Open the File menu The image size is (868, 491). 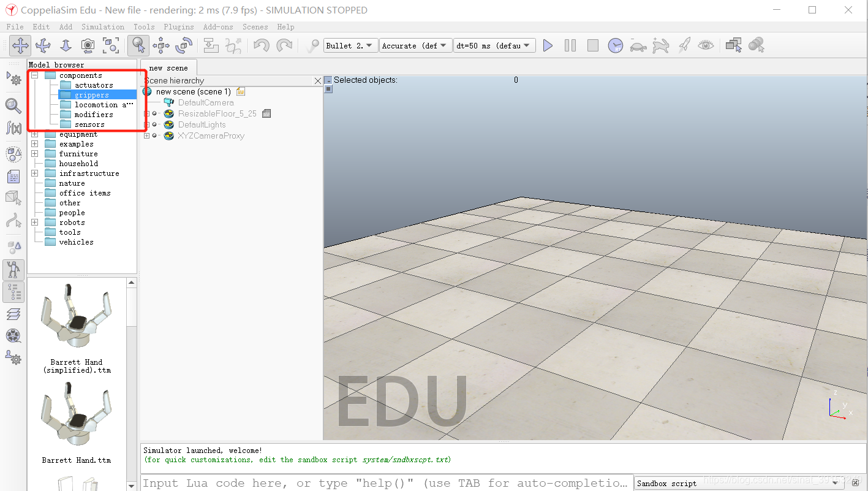pyautogui.click(x=15, y=27)
